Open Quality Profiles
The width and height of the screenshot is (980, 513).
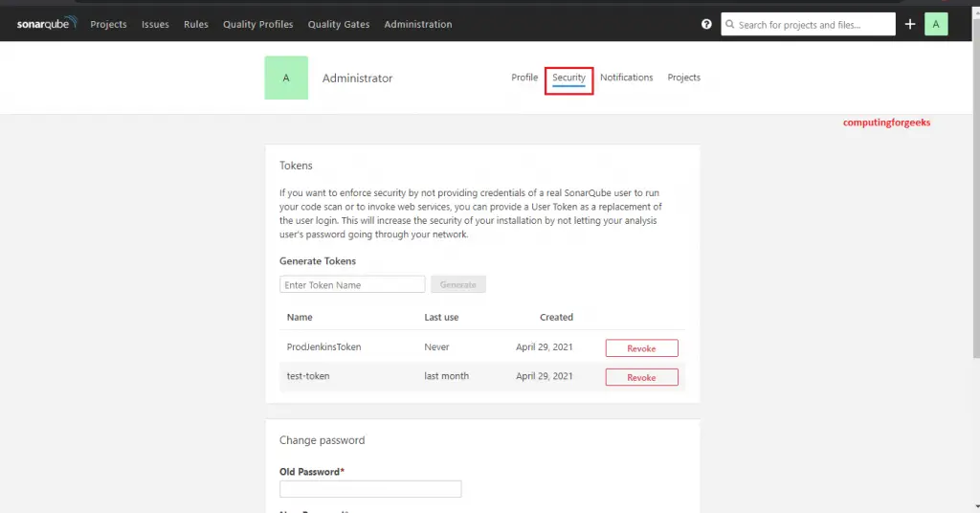(258, 24)
